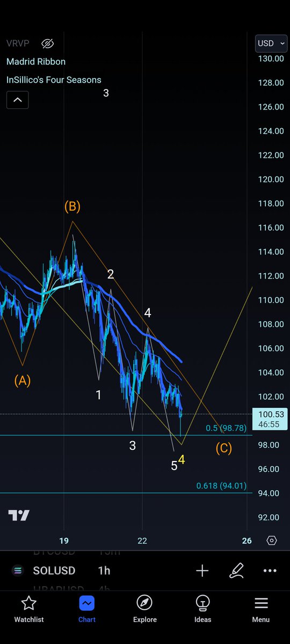Click the VRVP indicator name

[x=19, y=43]
